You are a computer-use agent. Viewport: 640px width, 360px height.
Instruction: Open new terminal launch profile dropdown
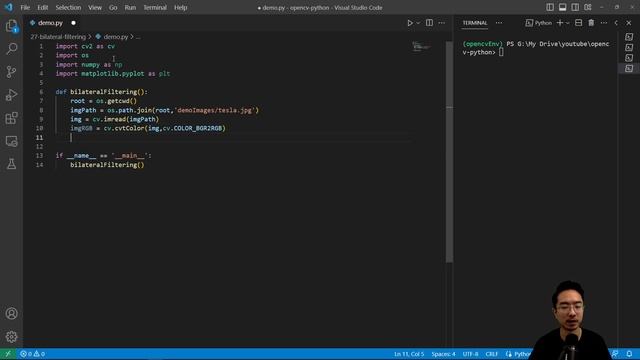click(x=568, y=23)
